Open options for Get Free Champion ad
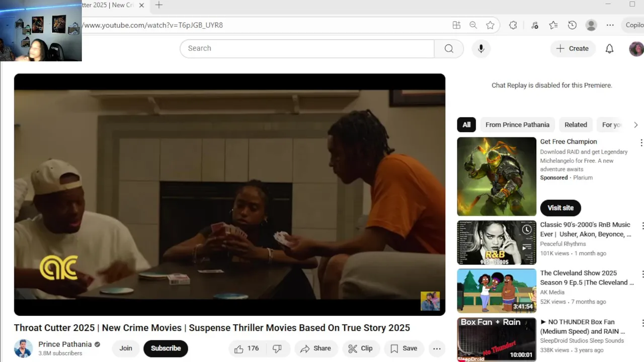This screenshot has height=362, width=644. (x=641, y=143)
